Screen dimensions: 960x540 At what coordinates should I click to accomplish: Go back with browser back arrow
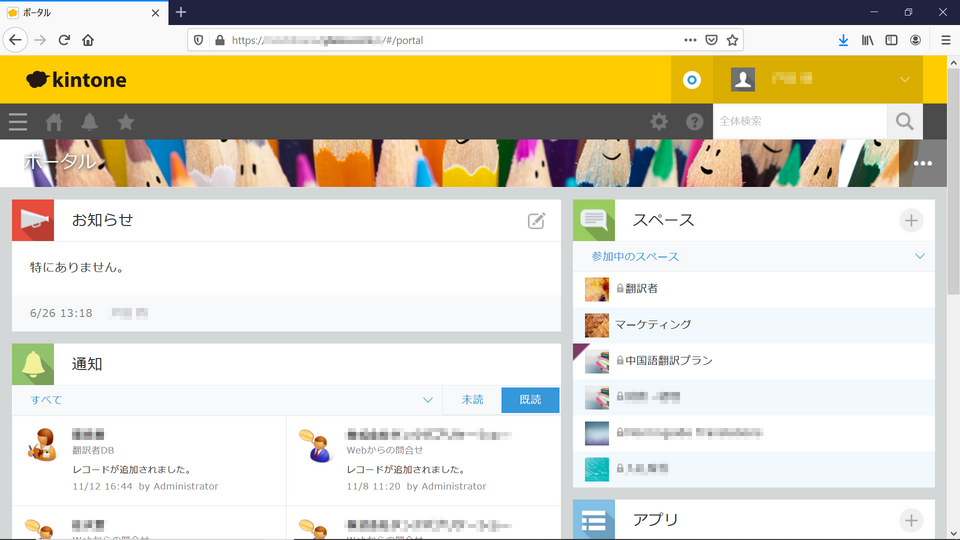click(x=15, y=40)
